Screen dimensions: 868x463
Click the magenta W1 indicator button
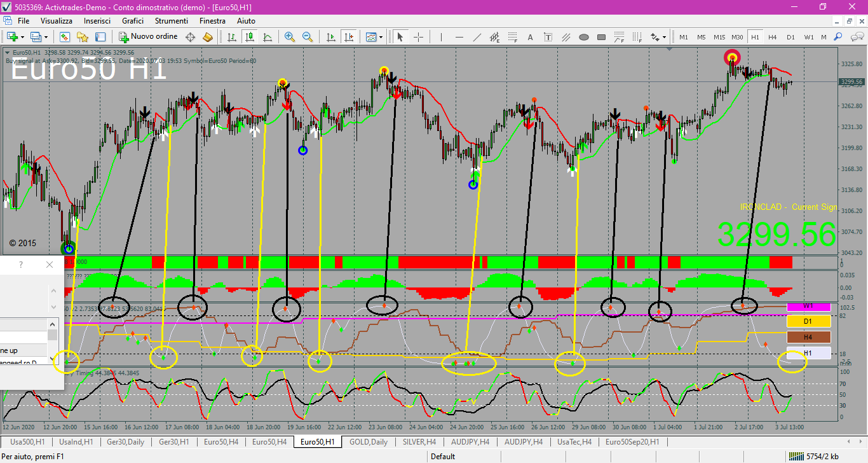809,307
